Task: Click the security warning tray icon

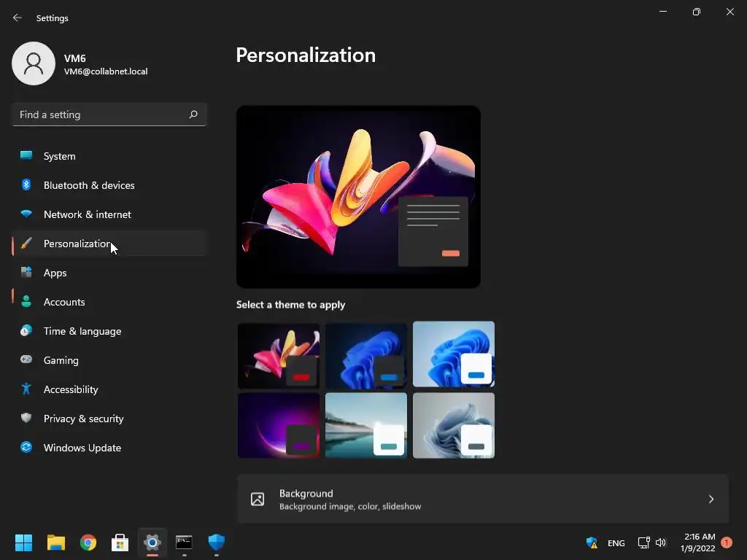Action: [592, 542]
